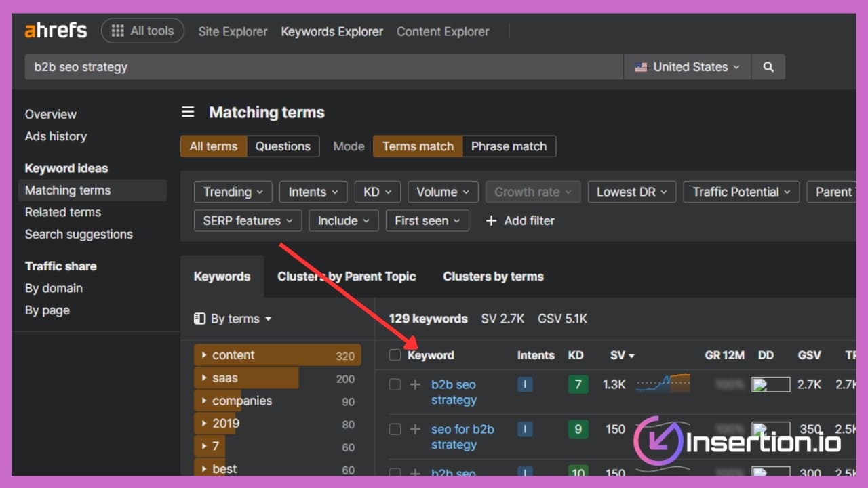
Task: Tick the select-all checkbox beside Keyword header
Action: pyautogui.click(x=395, y=355)
